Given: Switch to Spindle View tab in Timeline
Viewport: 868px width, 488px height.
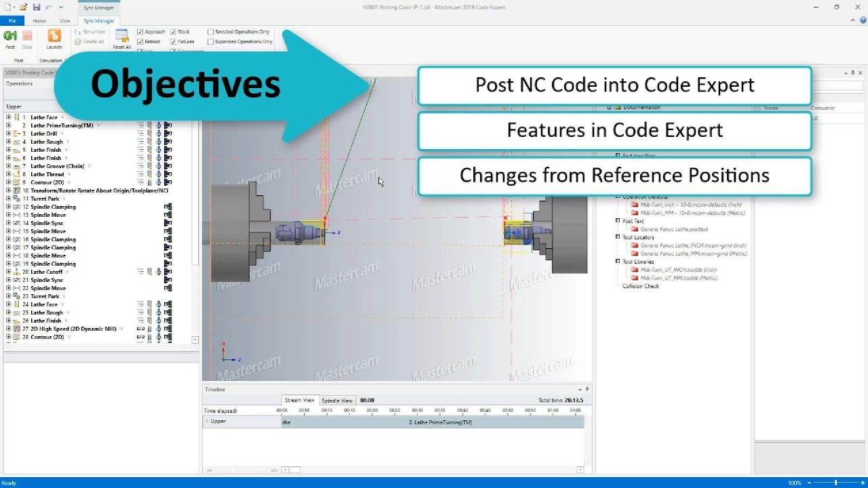Looking at the screenshot, I should [x=337, y=401].
